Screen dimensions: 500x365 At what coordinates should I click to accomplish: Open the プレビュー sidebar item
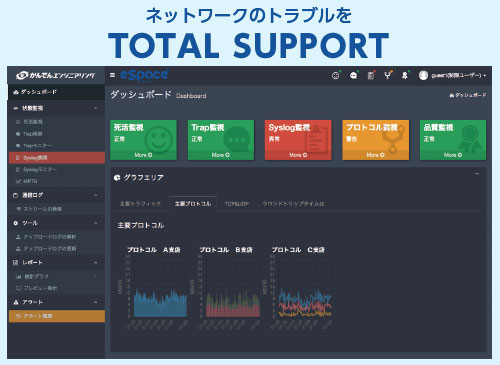tap(56, 288)
